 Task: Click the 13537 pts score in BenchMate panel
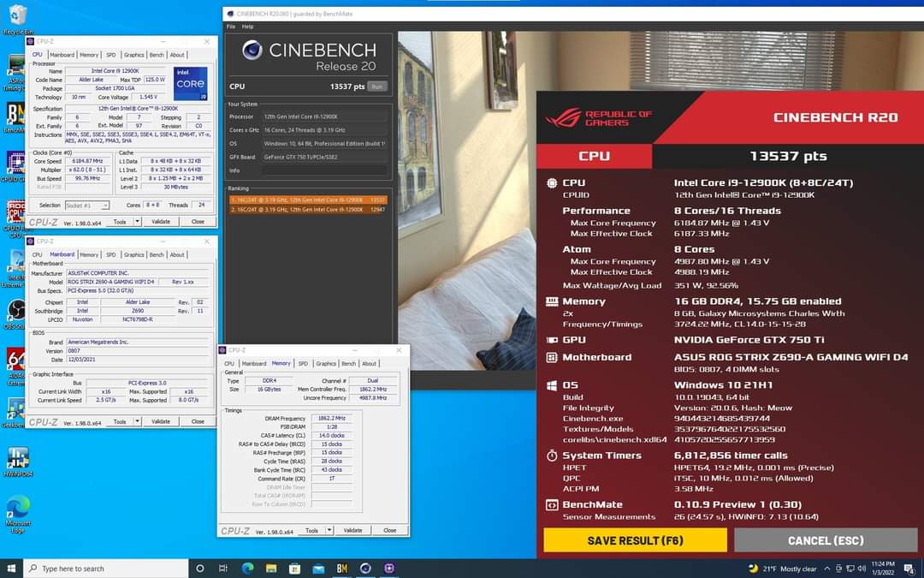[x=788, y=157]
